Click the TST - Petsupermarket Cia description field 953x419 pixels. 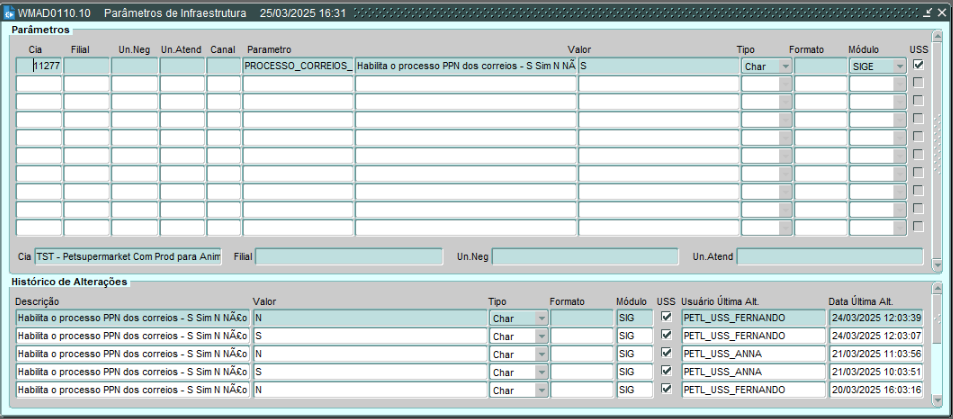127,257
